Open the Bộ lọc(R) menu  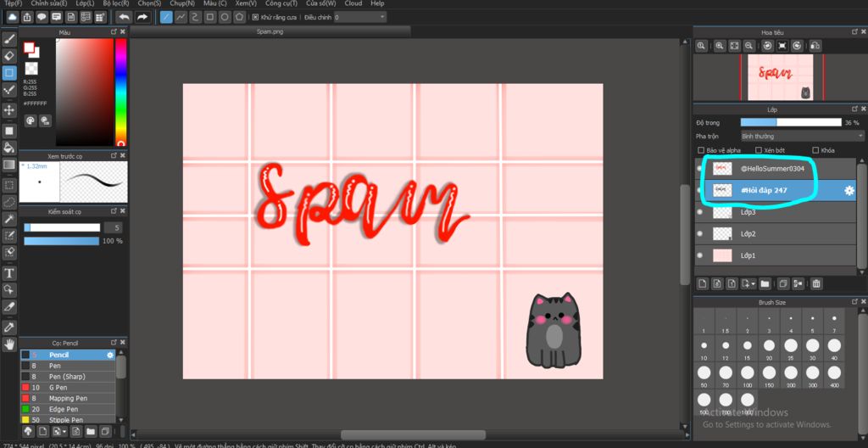[115, 3]
